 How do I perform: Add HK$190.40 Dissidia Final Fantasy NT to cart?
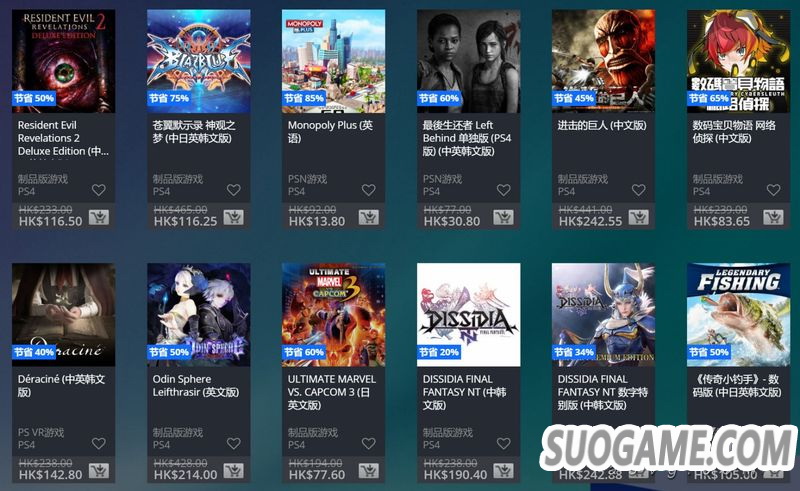coord(504,471)
